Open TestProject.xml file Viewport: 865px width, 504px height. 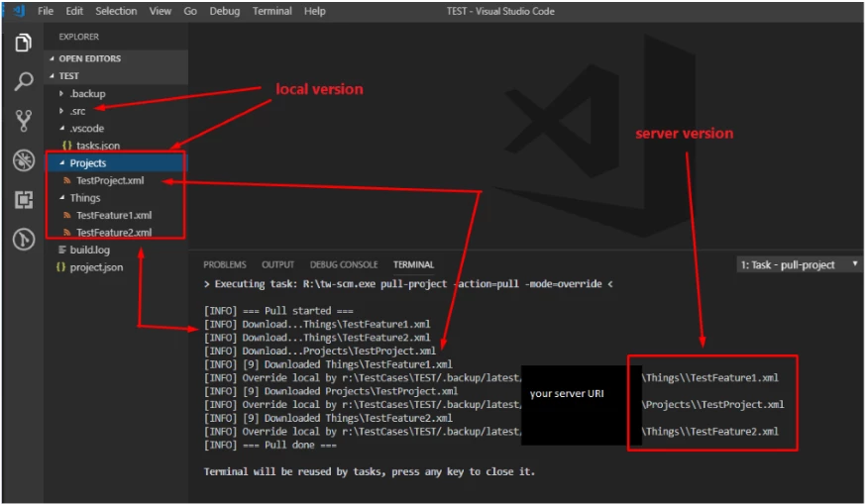[x=110, y=180]
